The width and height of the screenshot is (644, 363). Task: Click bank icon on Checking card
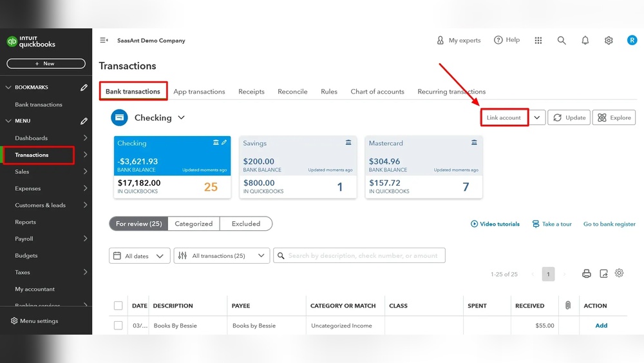click(216, 142)
